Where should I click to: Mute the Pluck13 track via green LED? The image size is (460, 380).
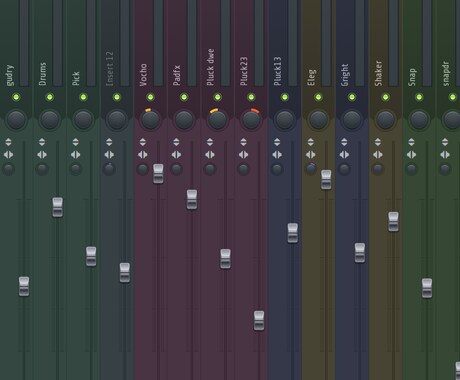pos(285,97)
